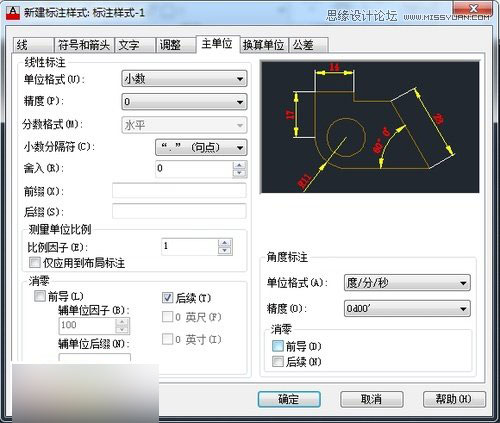Open the 调整 tab

click(x=176, y=45)
